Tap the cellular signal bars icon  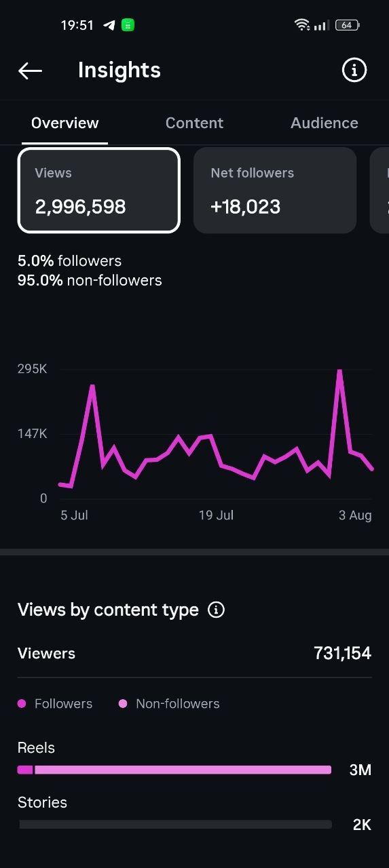click(322, 26)
